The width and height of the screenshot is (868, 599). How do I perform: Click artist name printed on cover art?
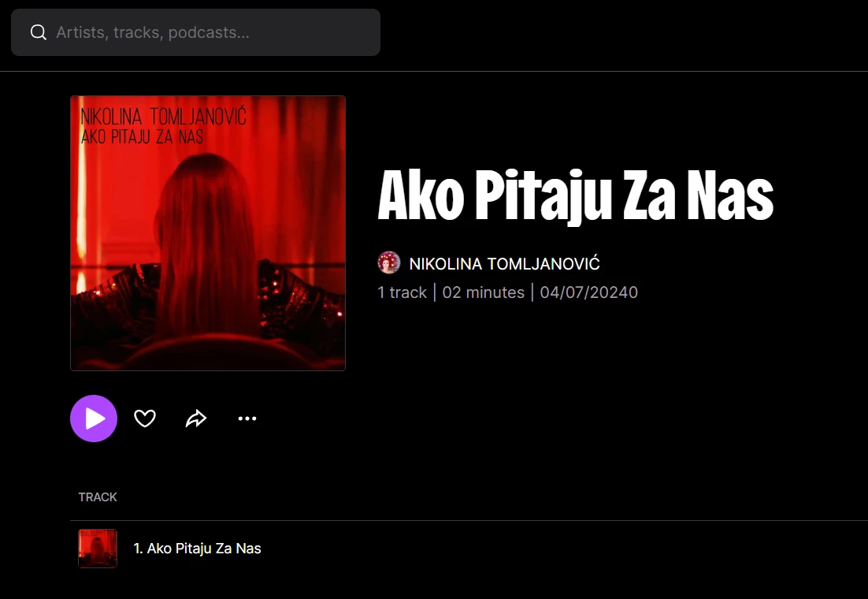tap(163, 117)
